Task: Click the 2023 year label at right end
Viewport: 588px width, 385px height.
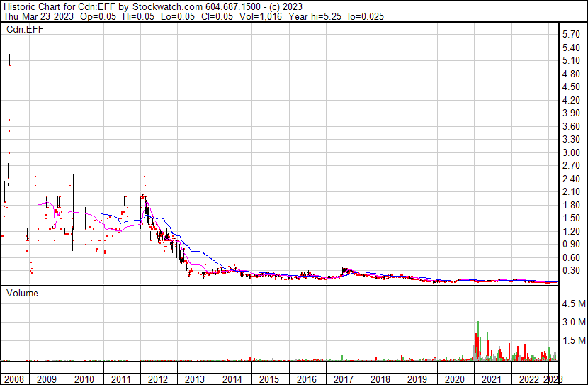Action: click(x=553, y=379)
